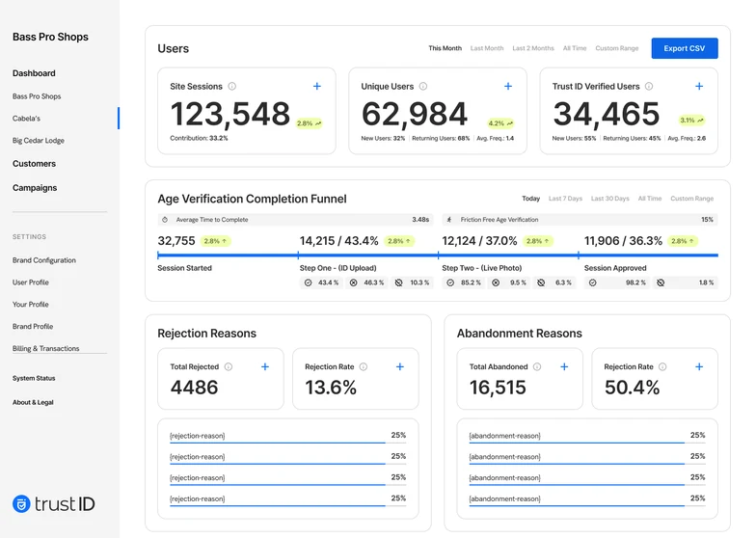Click info icon next to Total Rejected
The width and height of the screenshot is (756, 538).
click(x=229, y=366)
